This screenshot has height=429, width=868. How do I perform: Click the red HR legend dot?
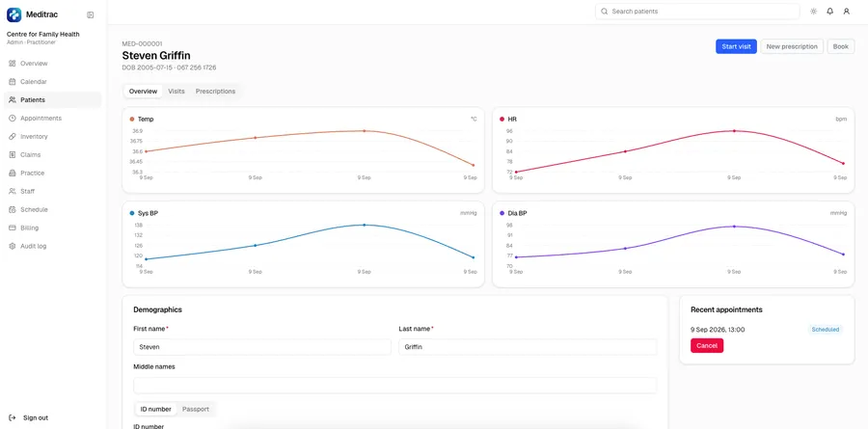(502, 119)
